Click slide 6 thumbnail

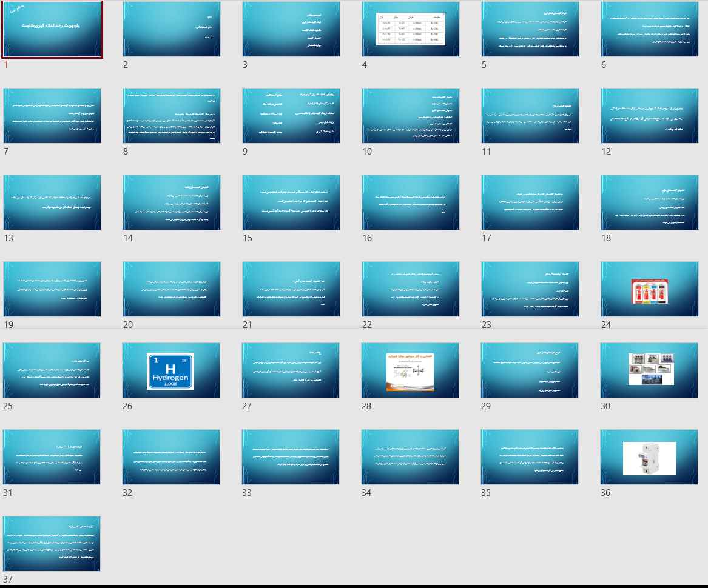649,29
